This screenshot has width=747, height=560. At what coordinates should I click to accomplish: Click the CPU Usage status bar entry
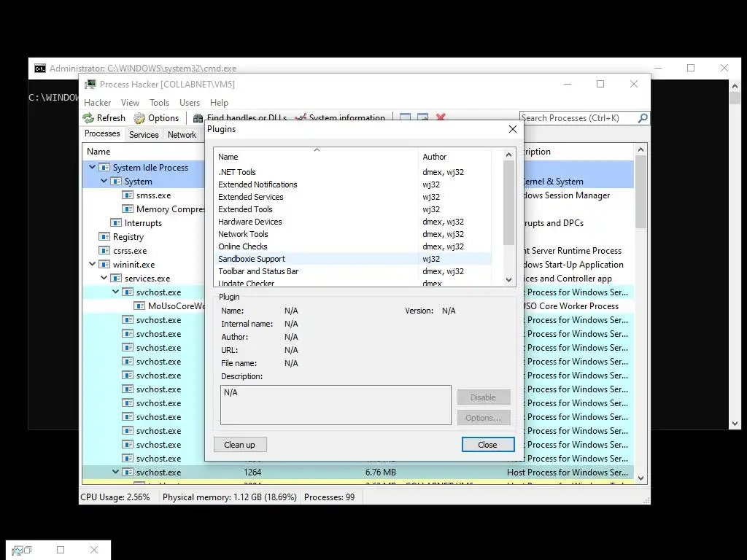pyautogui.click(x=115, y=497)
